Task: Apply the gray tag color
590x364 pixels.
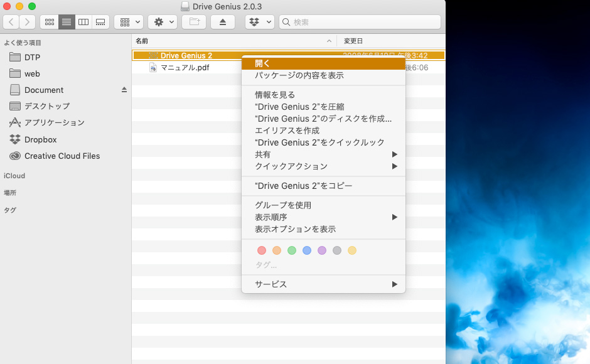Action: point(337,250)
